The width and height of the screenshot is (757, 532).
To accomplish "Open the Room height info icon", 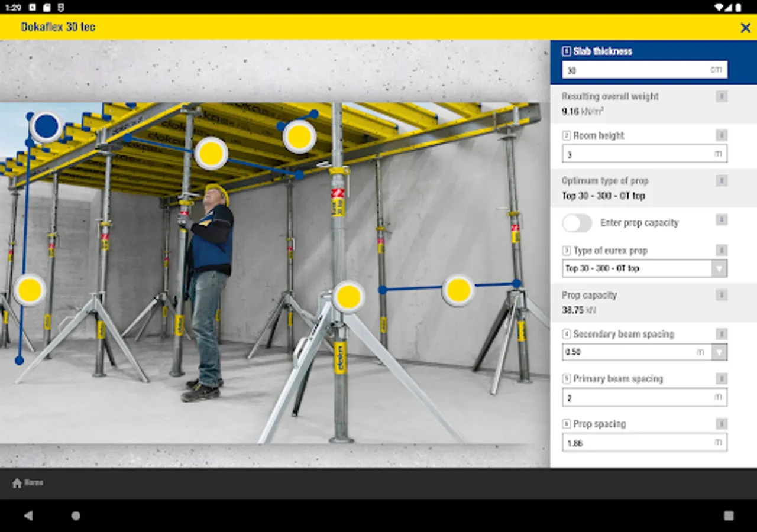I will pos(722,135).
